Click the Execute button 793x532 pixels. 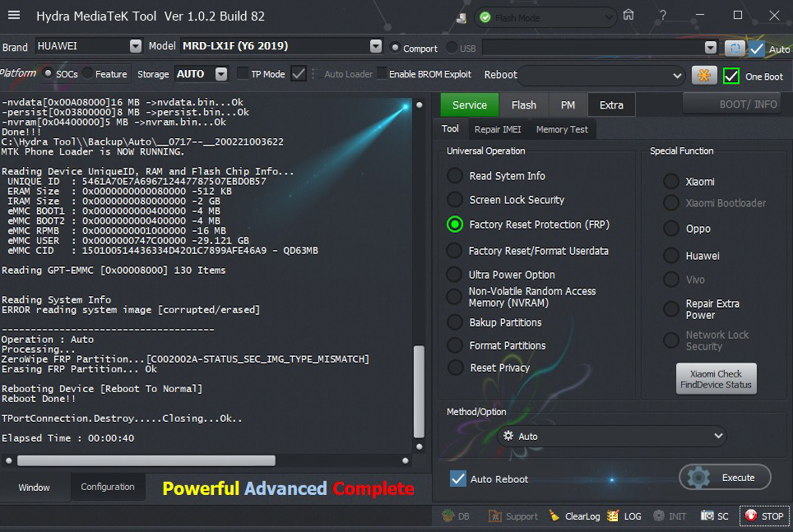click(x=725, y=478)
